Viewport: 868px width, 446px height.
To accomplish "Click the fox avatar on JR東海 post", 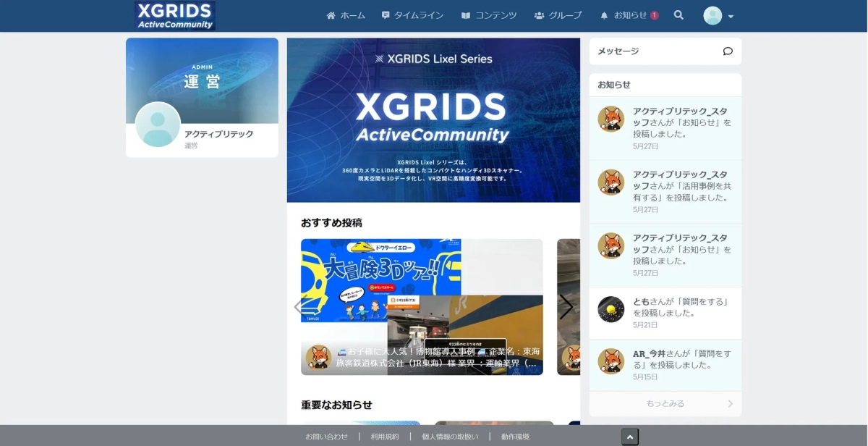I will (x=318, y=357).
